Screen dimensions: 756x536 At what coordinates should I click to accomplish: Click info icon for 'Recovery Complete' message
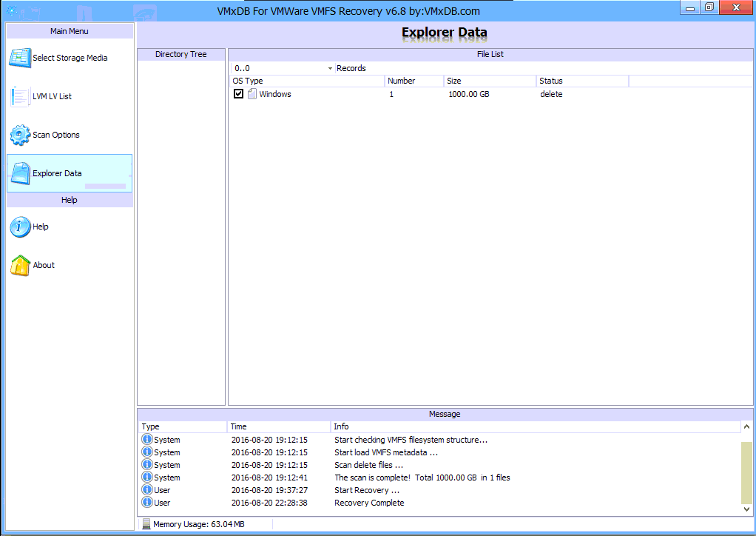147,502
